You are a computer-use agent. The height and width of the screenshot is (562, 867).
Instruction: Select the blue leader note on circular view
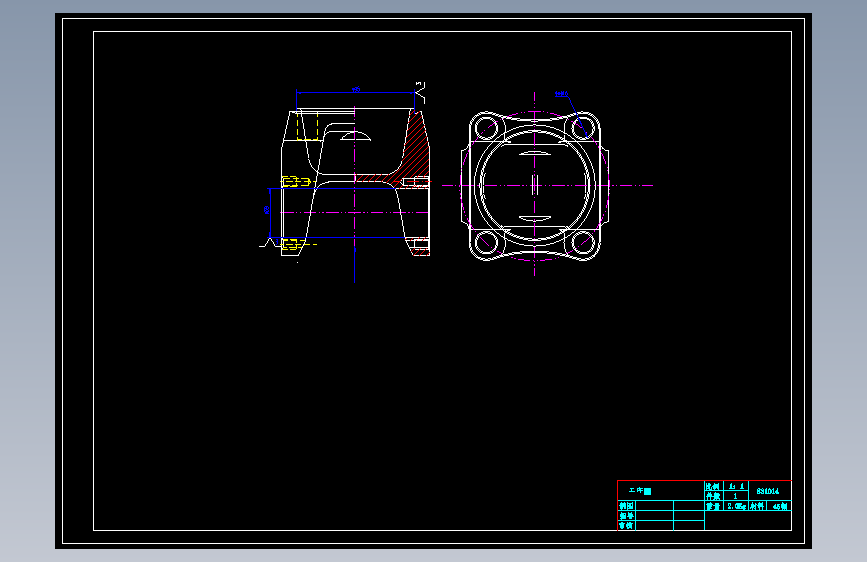pyautogui.click(x=561, y=94)
